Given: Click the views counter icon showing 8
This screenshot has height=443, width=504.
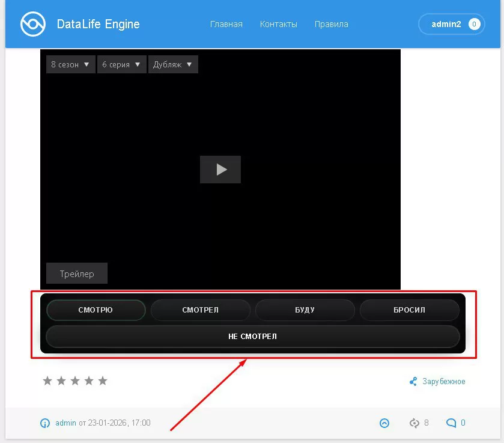Looking at the screenshot, I should [x=414, y=423].
